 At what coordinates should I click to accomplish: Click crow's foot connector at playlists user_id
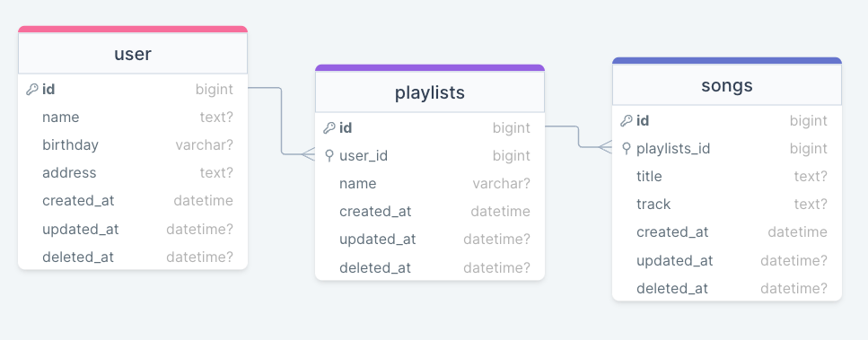tap(309, 153)
